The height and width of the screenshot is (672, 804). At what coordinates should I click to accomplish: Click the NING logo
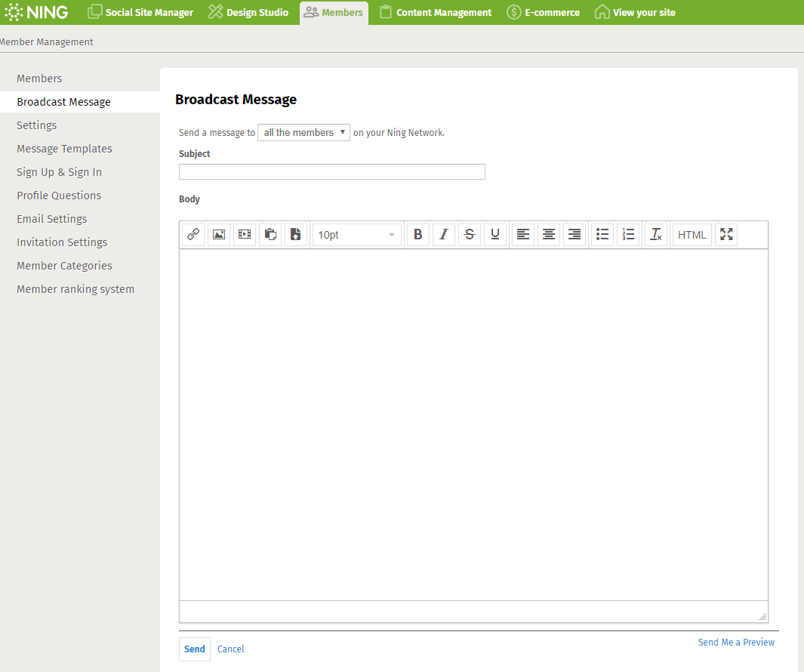coord(36,12)
